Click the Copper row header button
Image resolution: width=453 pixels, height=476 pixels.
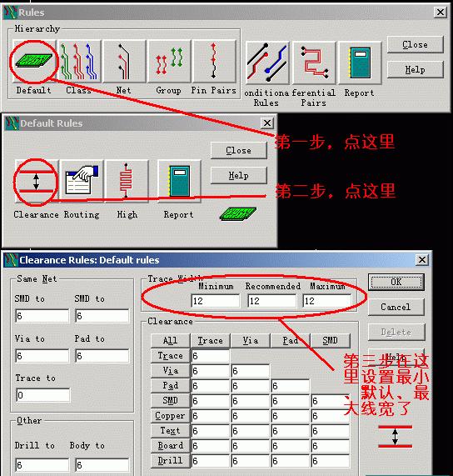pyautogui.click(x=170, y=416)
